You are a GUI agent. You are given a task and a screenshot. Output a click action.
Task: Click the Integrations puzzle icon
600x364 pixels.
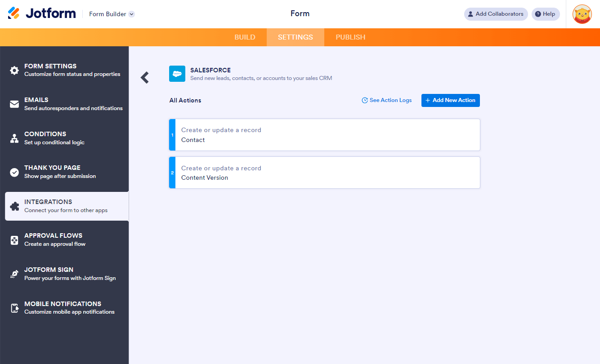click(14, 206)
